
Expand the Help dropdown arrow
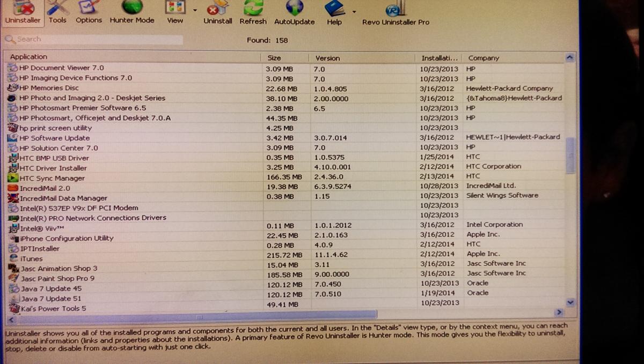coord(354,11)
